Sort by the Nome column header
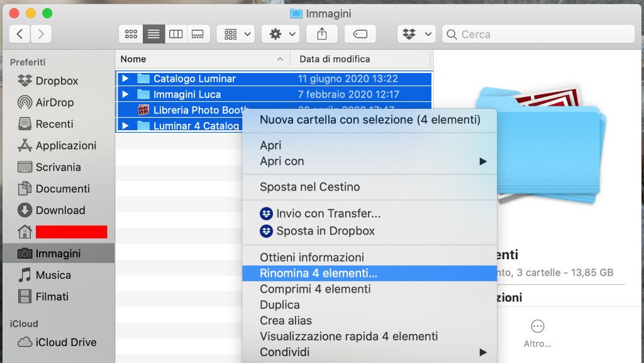644x363 pixels. tap(203, 59)
